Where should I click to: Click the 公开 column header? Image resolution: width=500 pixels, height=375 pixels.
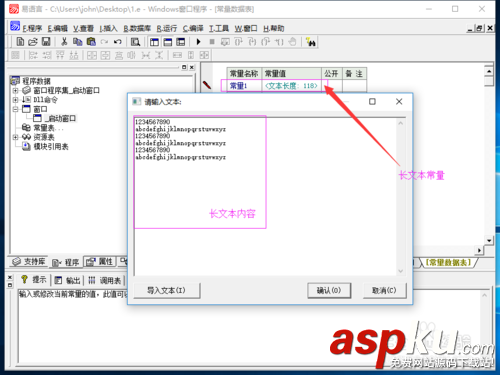click(x=331, y=74)
